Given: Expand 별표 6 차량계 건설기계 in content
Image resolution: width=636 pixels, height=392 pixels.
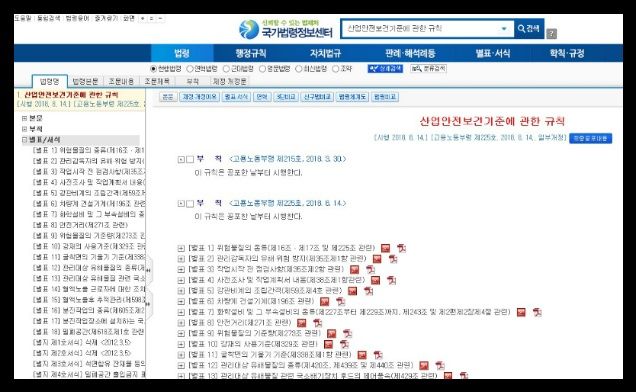Looking at the screenshot, I should tap(181, 302).
